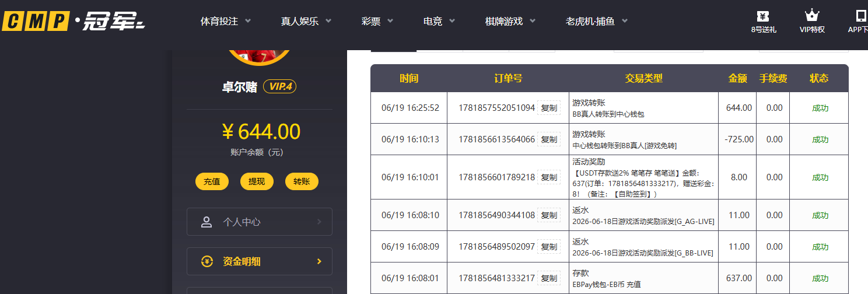Click the -725.00 amount cell
This screenshot has width=868, height=294.
click(x=739, y=139)
